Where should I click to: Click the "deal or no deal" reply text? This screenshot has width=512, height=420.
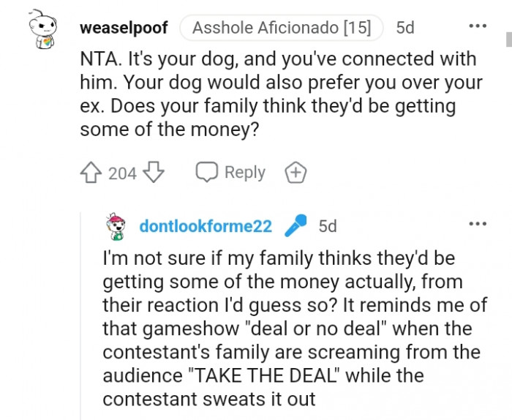pyautogui.click(x=291, y=329)
